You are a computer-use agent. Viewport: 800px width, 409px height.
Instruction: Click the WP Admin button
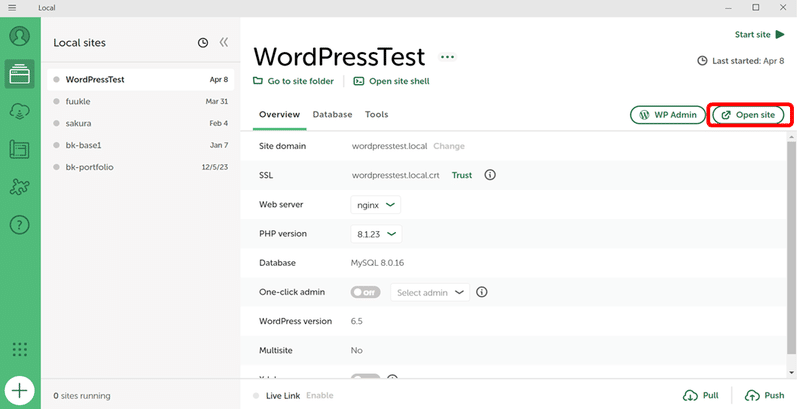tap(668, 115)
